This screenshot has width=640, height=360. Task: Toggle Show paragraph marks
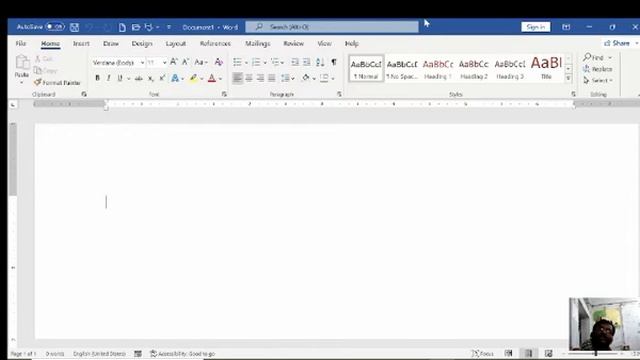tap(334, 62)
